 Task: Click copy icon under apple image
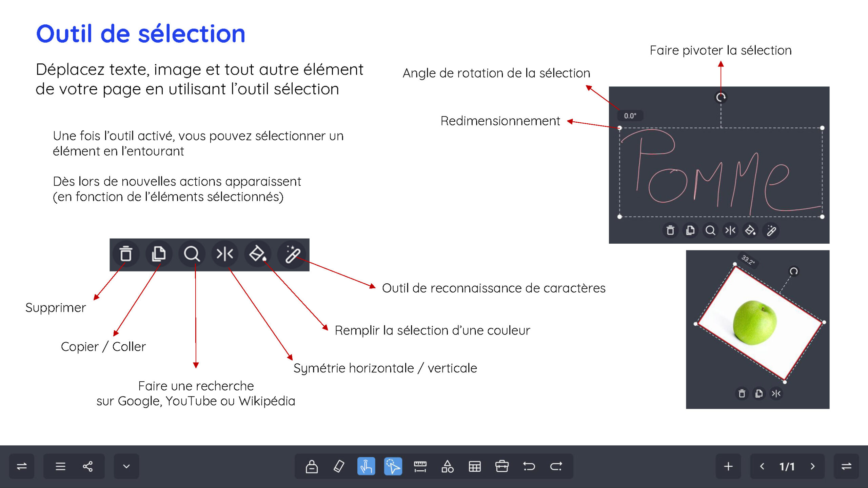tap(759, 393)
